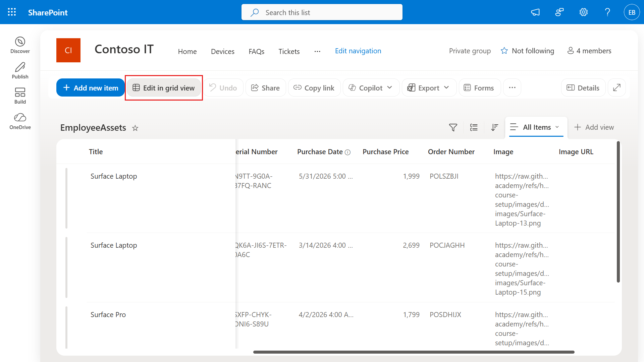Open the Details pane

click(583, 87)
